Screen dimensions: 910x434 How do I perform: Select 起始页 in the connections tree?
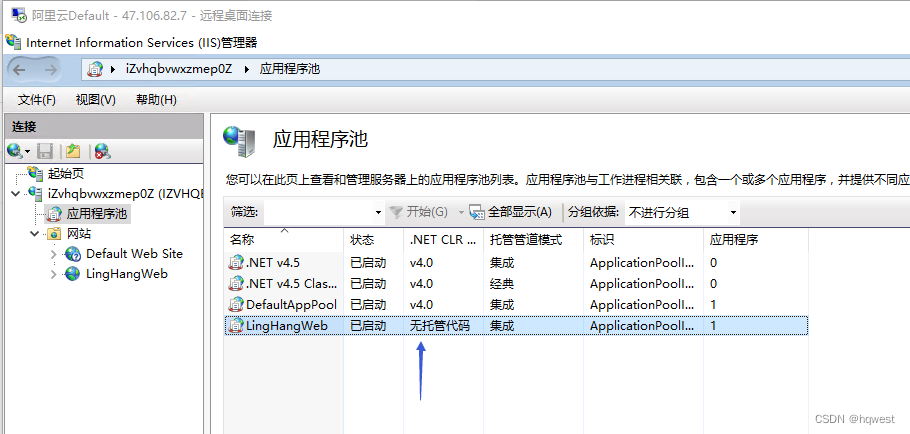pyautogui.click(x=67, y=173)
